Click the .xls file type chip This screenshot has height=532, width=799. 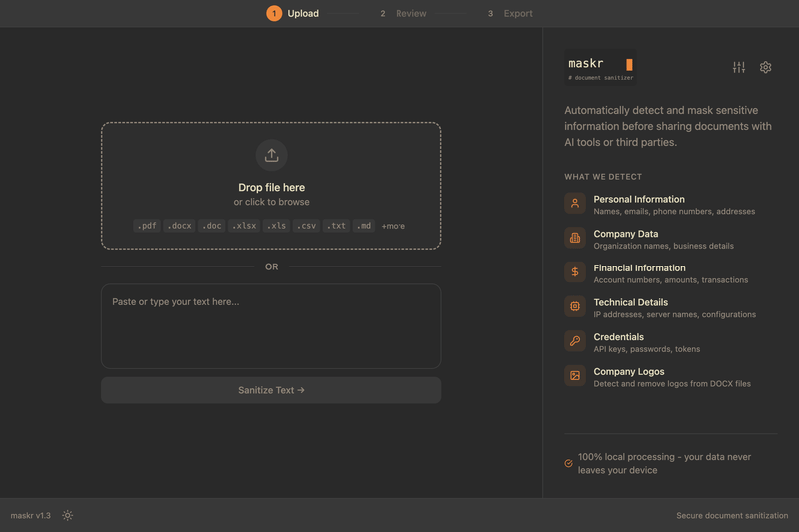point(277,226)
